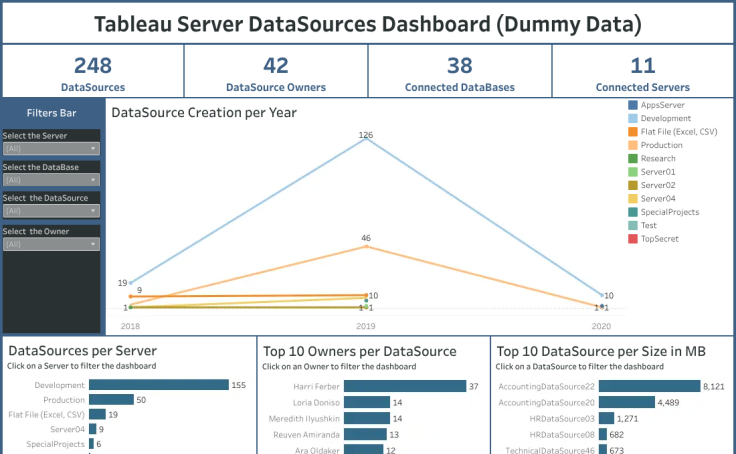This screenshot has width=736, height=454.
Task: Click the AppsServer legend label
Action: coord(662,105)
